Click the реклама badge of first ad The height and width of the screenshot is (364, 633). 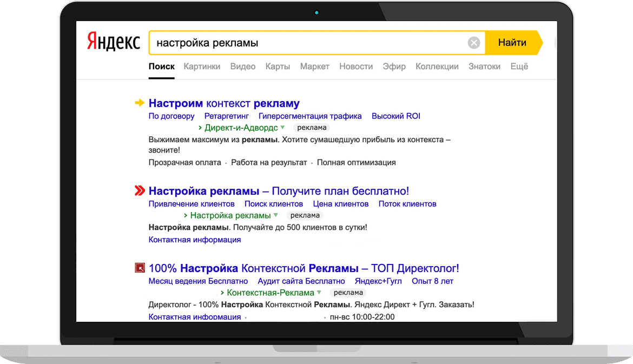tap(312, 128)
